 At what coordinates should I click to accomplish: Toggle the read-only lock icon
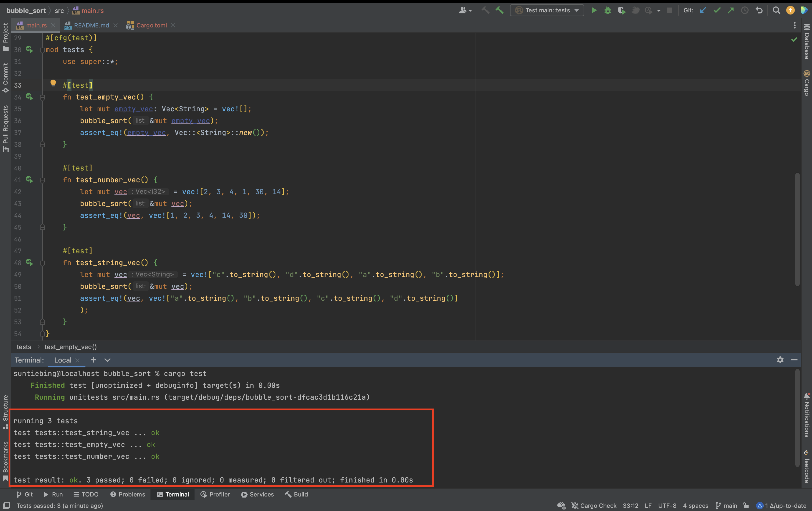[746, 505]
